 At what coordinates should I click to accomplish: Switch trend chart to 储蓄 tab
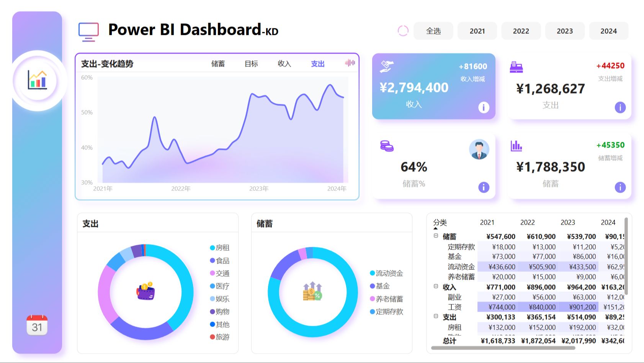pos(218,64)
